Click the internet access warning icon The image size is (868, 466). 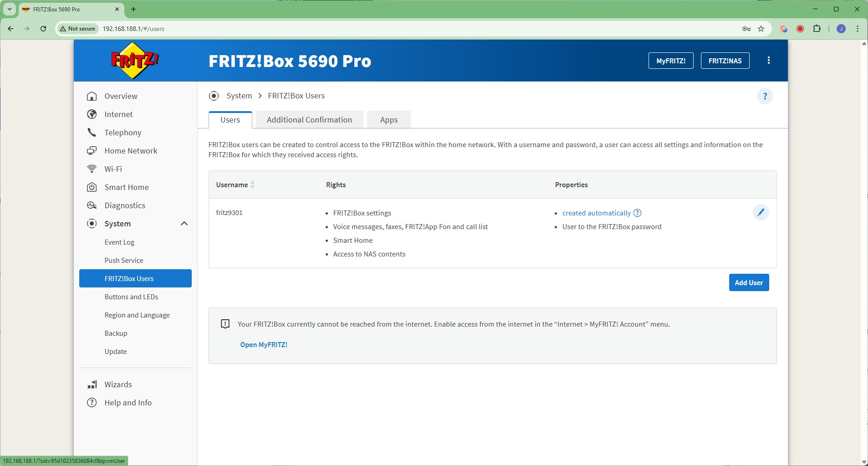[225, 324]
